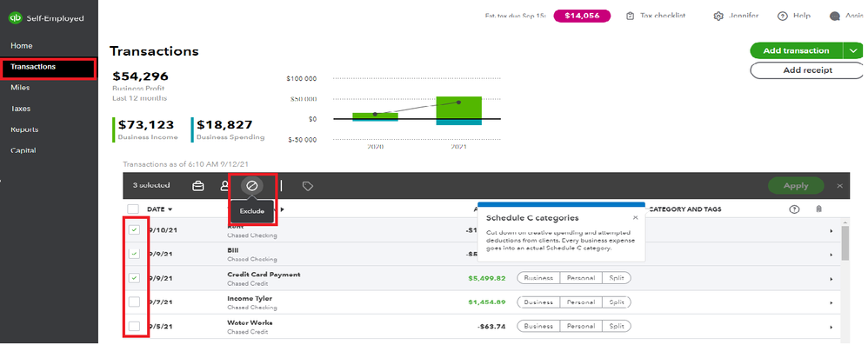
Task: Open Reports in sidebar
Action: tap(24, 129)
